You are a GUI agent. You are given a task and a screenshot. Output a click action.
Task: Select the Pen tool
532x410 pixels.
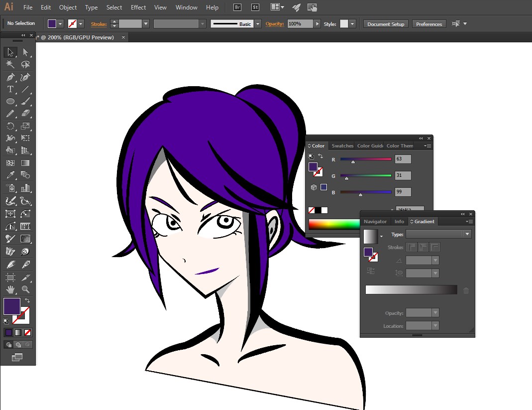(10, 77)
